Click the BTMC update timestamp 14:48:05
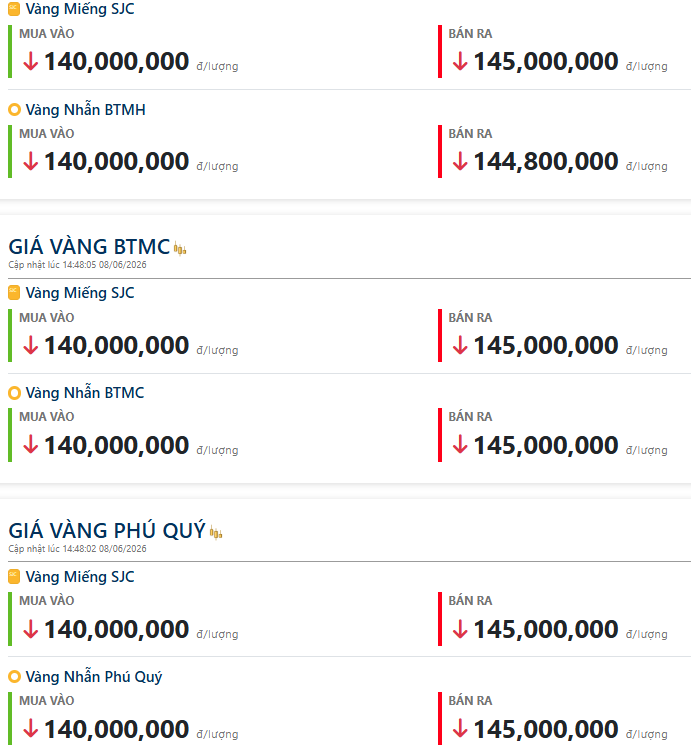 (x=80, y=265)
